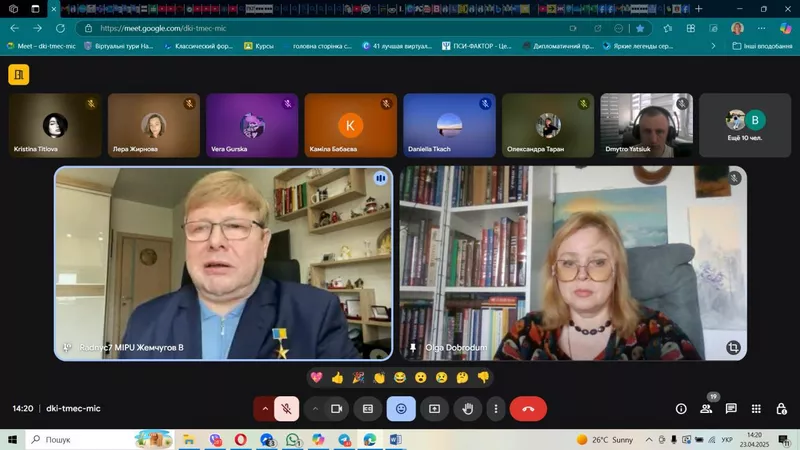Toggle the bookmark star for this page

pos(640,28)
